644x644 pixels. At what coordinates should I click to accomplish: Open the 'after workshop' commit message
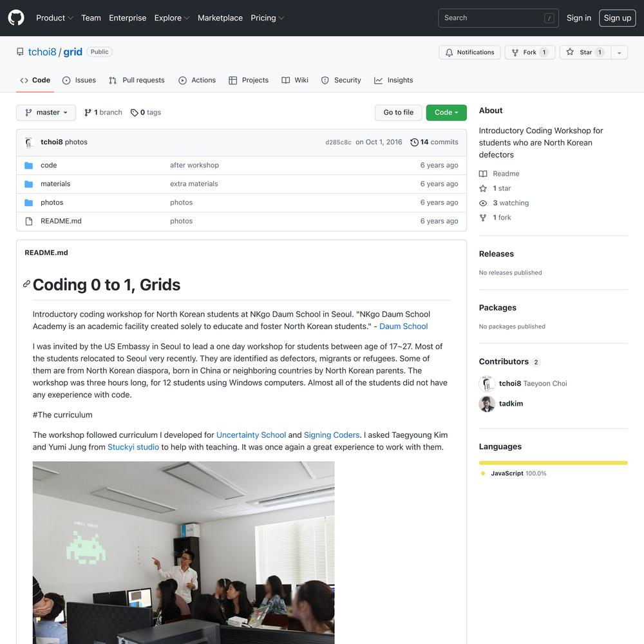[194, 165]
